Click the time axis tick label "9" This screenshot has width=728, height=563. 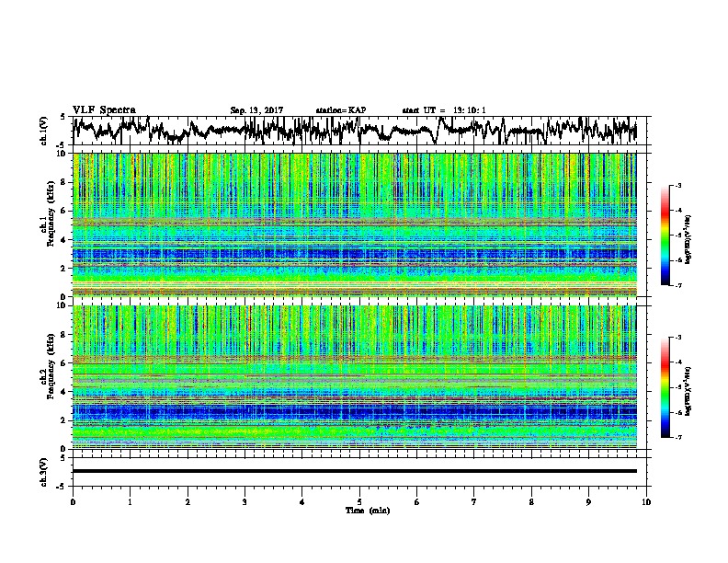pyautogui.click(x=588, y=502)
